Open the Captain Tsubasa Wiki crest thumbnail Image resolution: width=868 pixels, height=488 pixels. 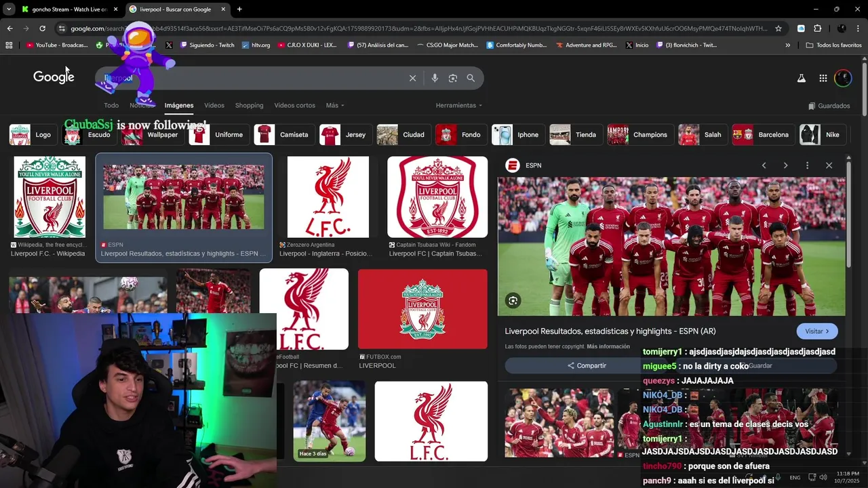click(437, 197)
